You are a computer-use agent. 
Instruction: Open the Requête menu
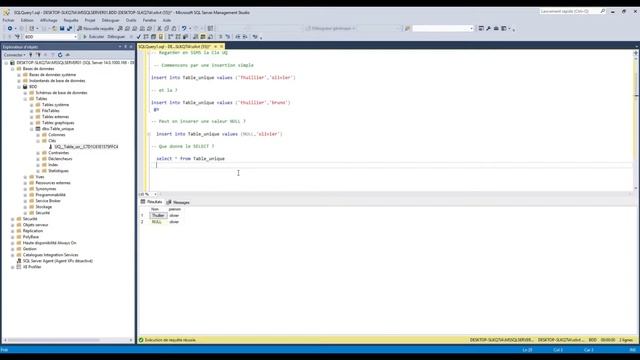(71, 20)
